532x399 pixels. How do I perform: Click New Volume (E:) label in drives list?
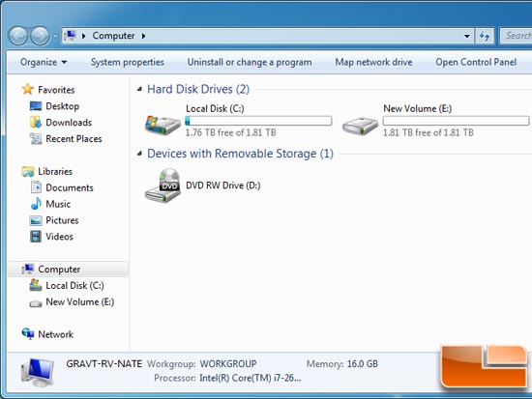click(x=417, y=108)
